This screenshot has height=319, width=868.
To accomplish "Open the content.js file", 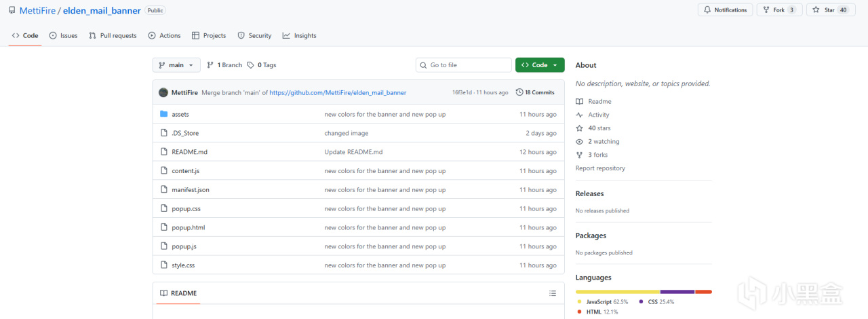I will point(185,171).
